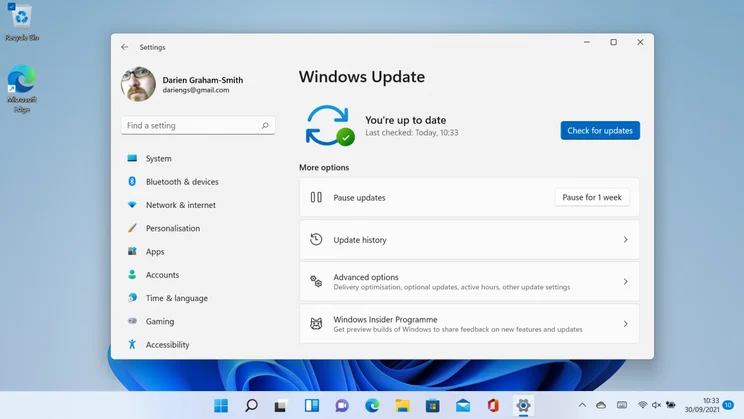Click Last checked: Today, 10:33 text
Screen dimensions: 744x419
(411, 132)
